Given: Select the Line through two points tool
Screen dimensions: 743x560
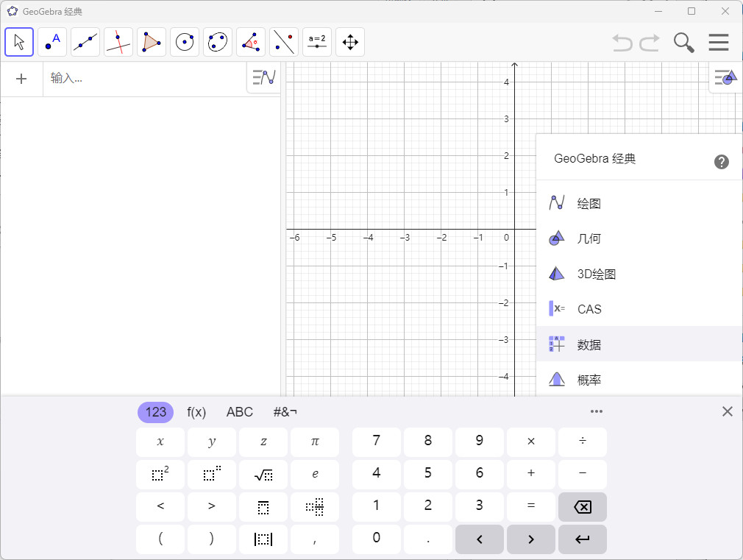Looking at the screenshot, I should (x=85, y=42).
